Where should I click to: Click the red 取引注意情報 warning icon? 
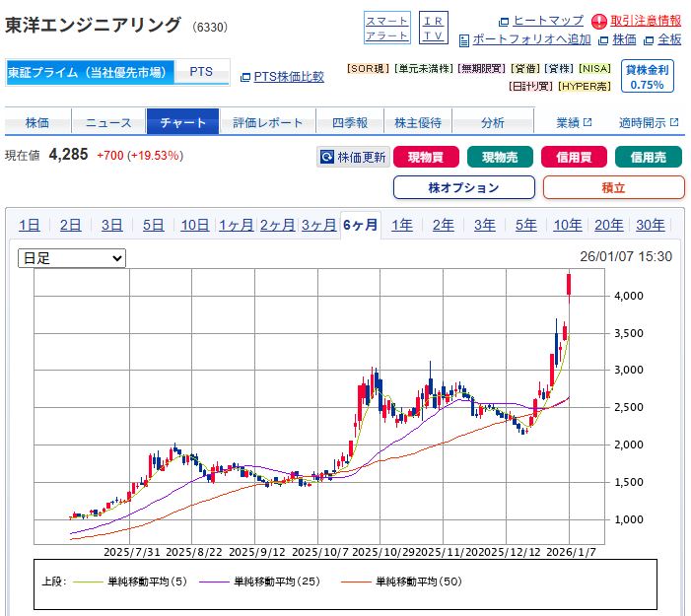pyautogui.click(x=598, y=21)
